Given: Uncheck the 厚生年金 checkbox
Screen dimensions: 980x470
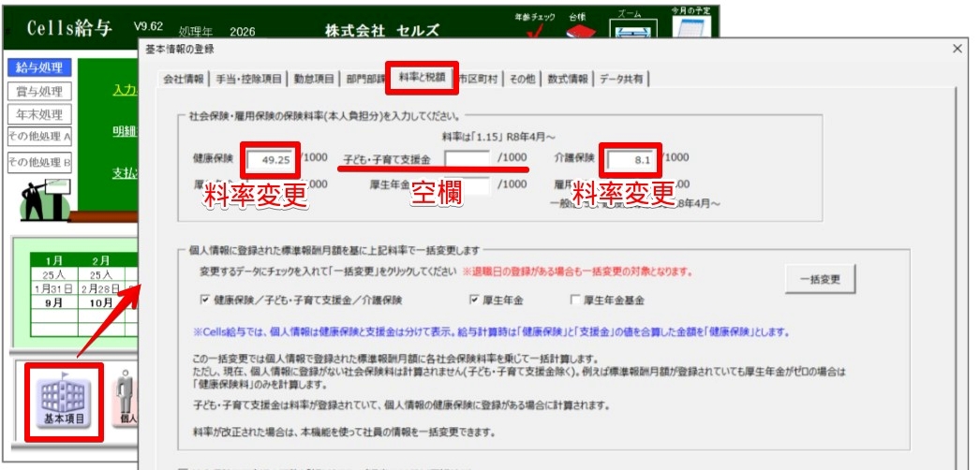Looking at the screenshot, I should click(475, 301).
